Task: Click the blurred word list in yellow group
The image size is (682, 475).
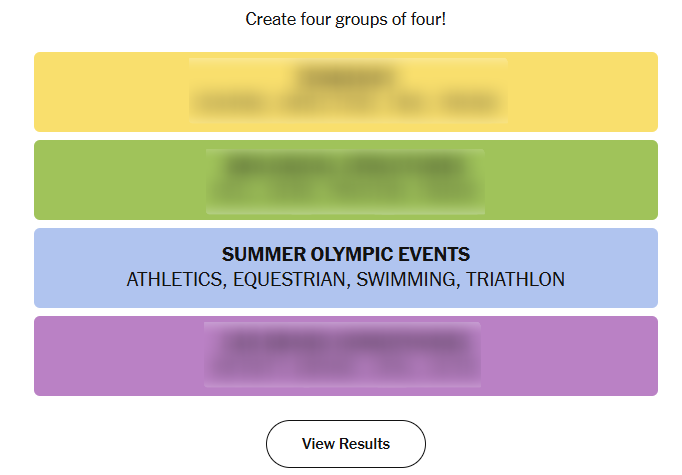Action: click(x=346, y=103)
